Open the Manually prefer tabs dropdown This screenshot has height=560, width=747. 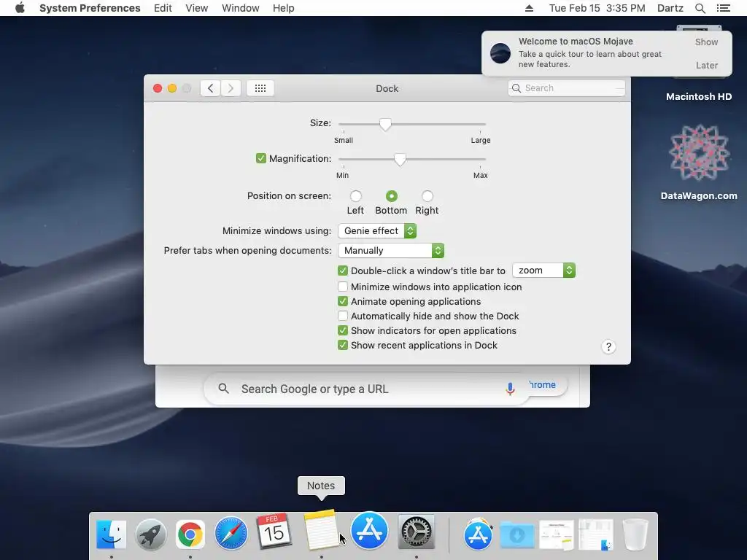(x=391, y=251)
